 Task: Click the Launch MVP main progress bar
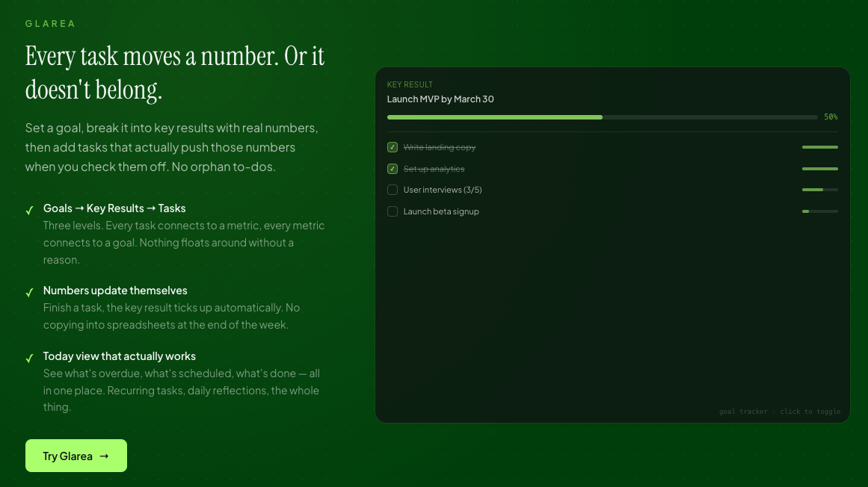pyautogui.click(x=603, y=117)
